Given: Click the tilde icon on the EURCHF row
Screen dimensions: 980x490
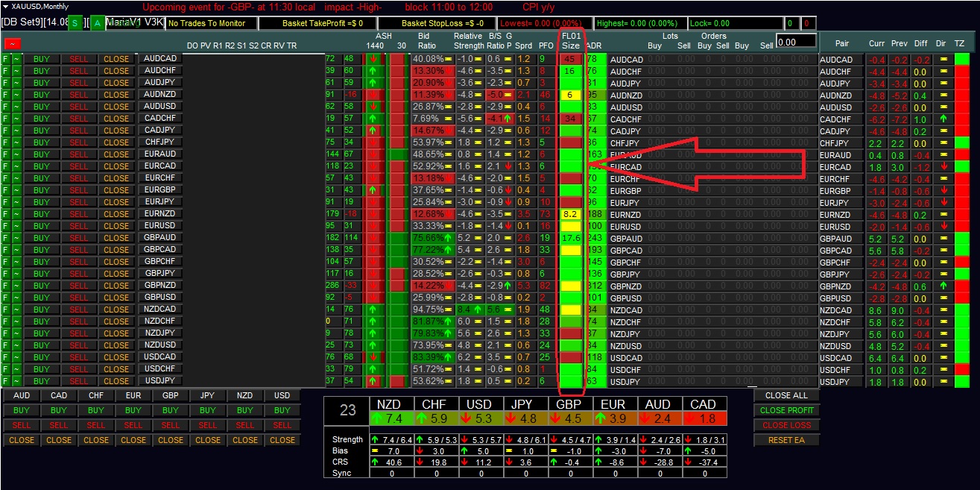Looking at the screenshot, I should pyautogui.click(x=16, y=178).
